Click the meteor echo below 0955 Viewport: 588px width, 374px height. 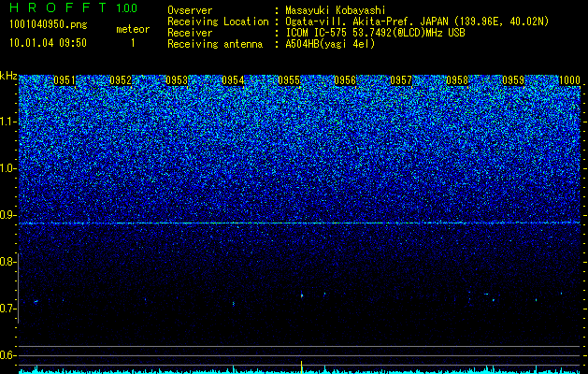(302, 295)
